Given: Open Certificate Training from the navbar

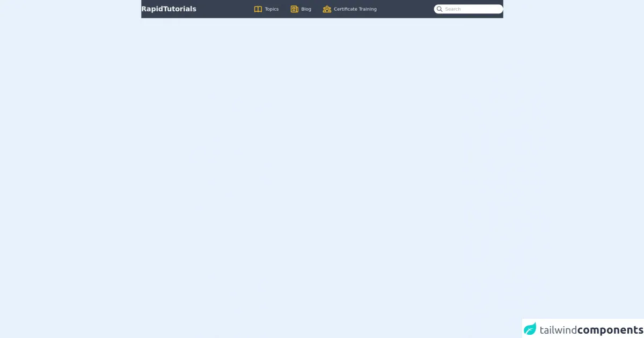Looking at the screenshot, I should tap(355, 9).
